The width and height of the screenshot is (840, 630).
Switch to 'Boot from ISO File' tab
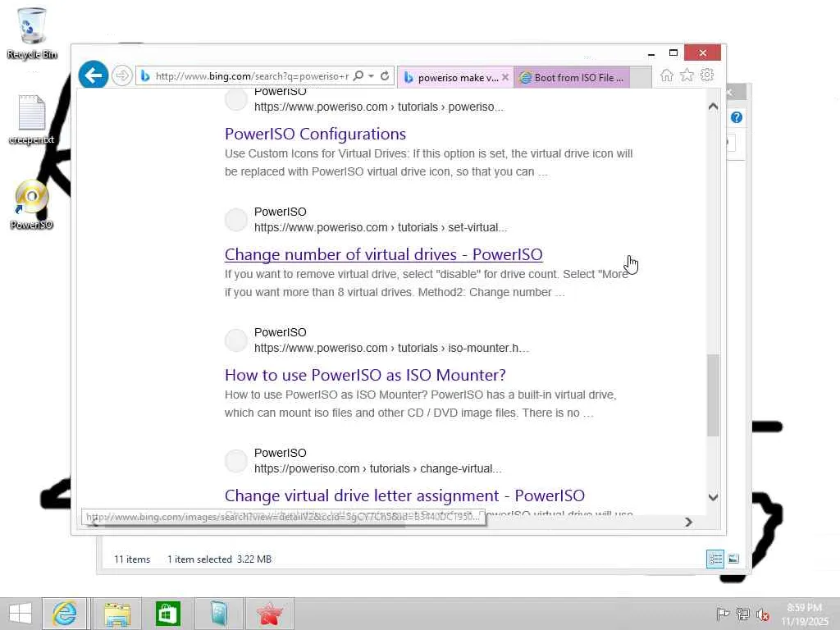point(572,78)
